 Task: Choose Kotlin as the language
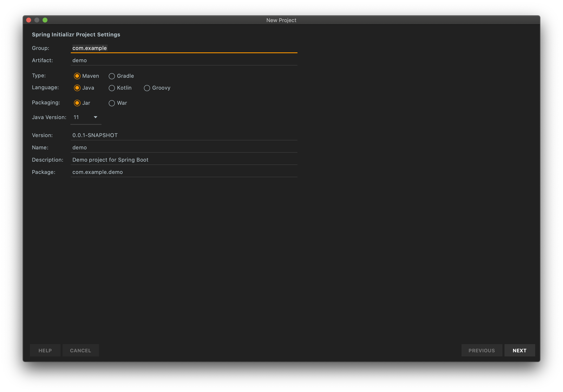[112, 88]
